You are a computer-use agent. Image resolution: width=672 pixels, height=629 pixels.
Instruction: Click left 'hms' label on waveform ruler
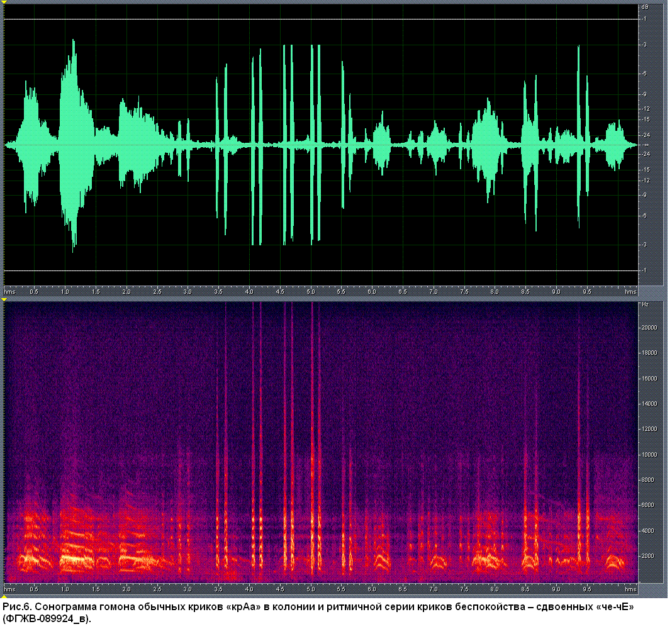[9, 292]
